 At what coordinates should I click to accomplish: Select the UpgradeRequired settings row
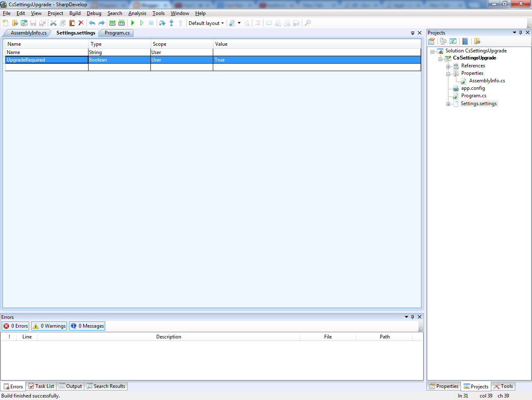coord(46,59)
